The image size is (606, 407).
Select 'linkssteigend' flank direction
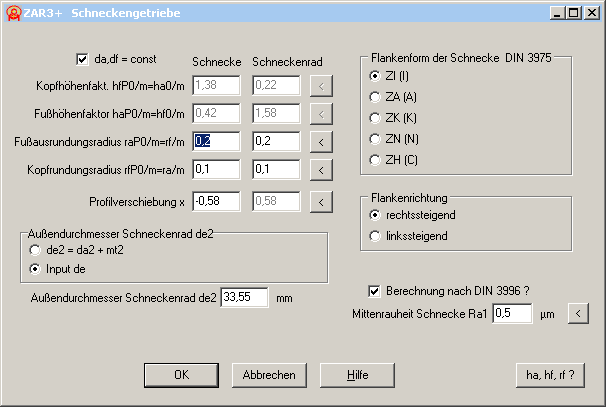pos(376,236)
